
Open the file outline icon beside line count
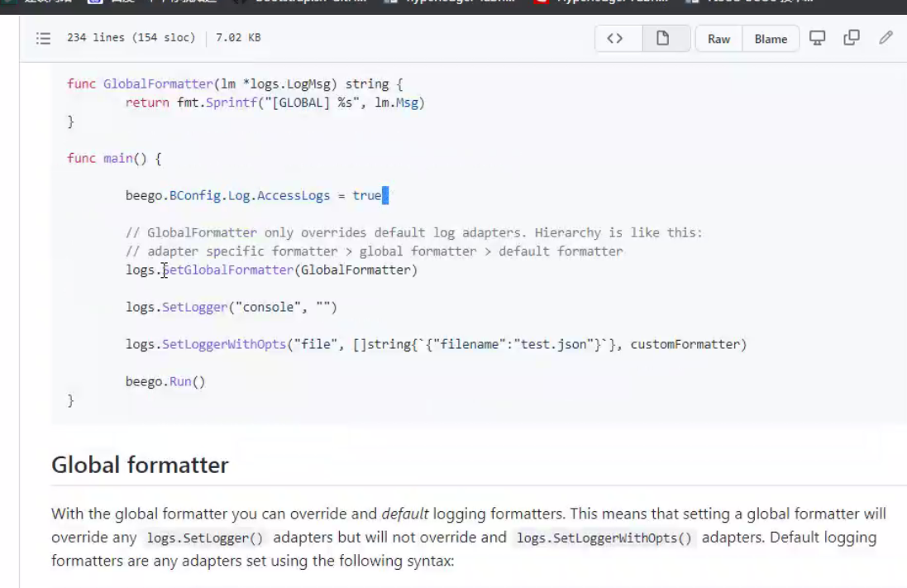coord(44,38)
